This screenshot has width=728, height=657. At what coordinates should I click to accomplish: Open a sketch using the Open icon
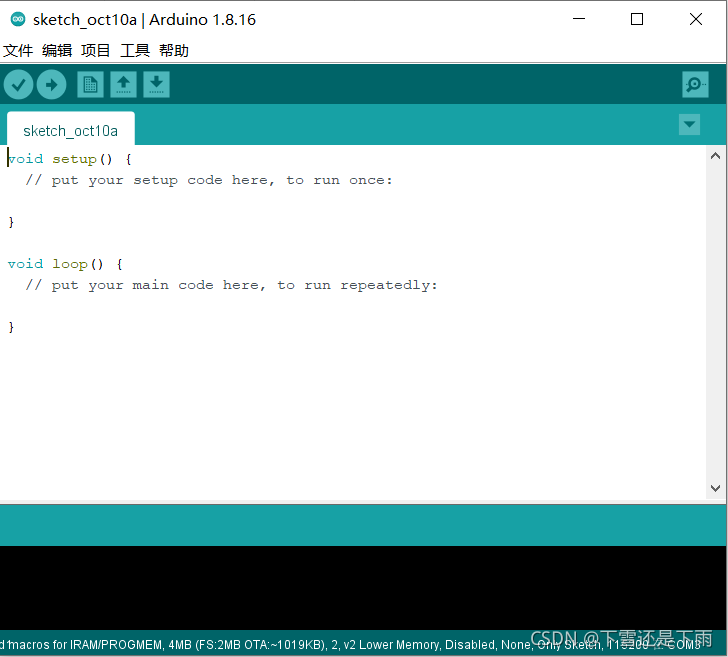[x=124, y=85]
